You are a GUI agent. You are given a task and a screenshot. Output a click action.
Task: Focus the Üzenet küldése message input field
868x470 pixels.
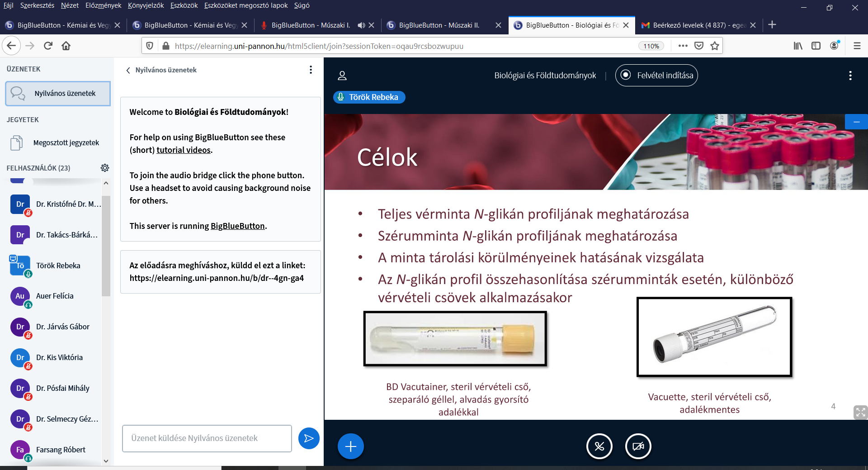(207, 438)
